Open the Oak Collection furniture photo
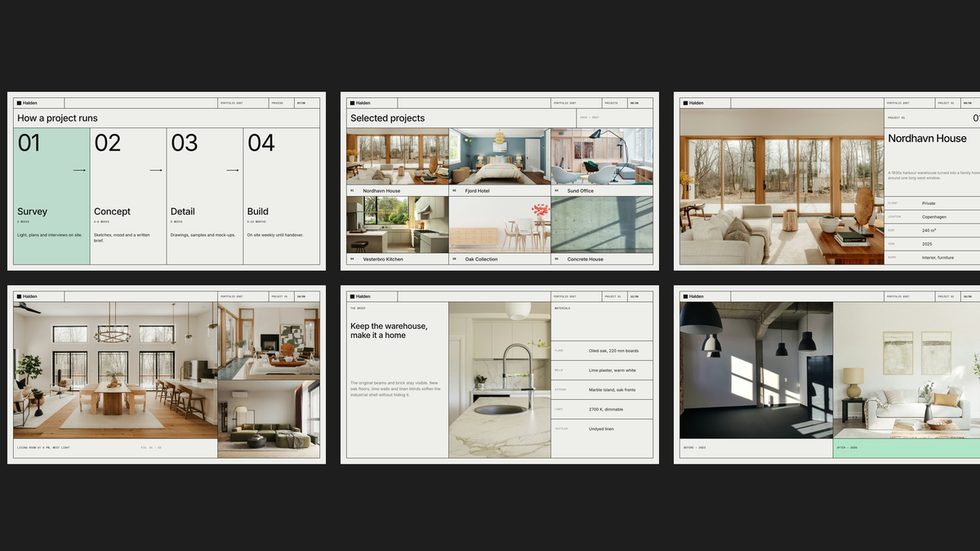Image resolution: width=980 pixels, height=551 pixels. click(500, 224)
